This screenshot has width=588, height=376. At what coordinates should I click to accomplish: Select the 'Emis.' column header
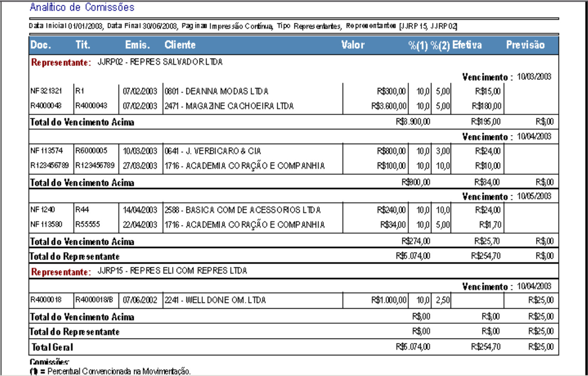(x=137, y=45)
